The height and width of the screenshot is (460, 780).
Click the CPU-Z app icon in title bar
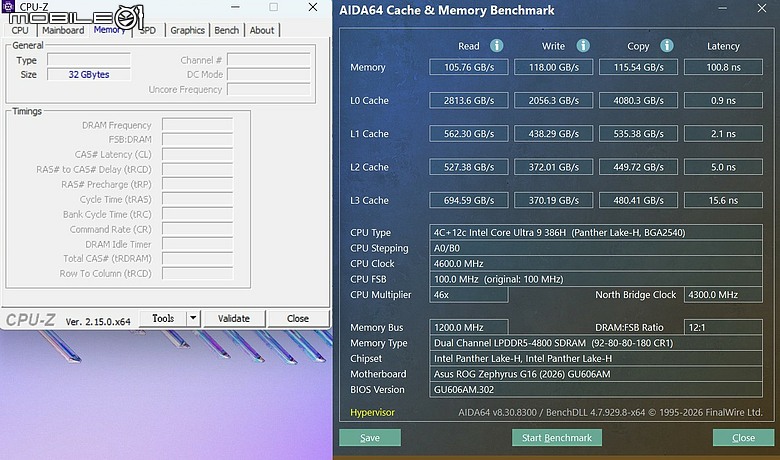pyautogui.click(x=8, y=6)
